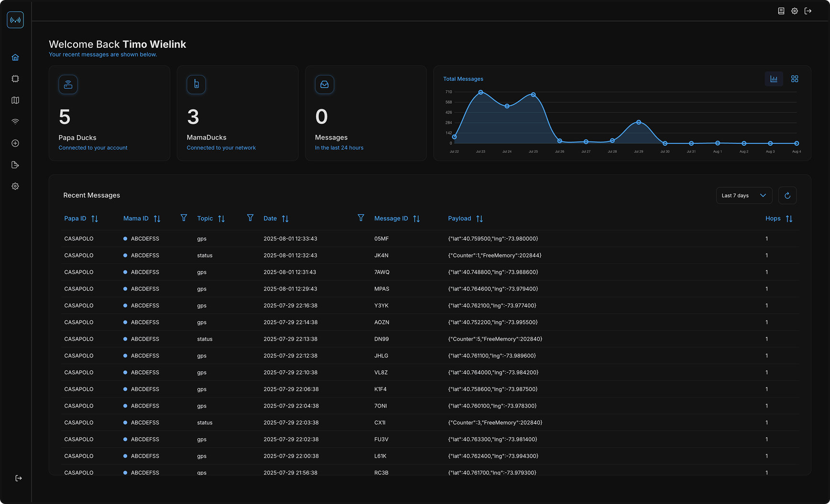830x504 pixels.
Task: Click the Papa Ducks summary card
Action: pyautogui.click(x=109, y=113)
